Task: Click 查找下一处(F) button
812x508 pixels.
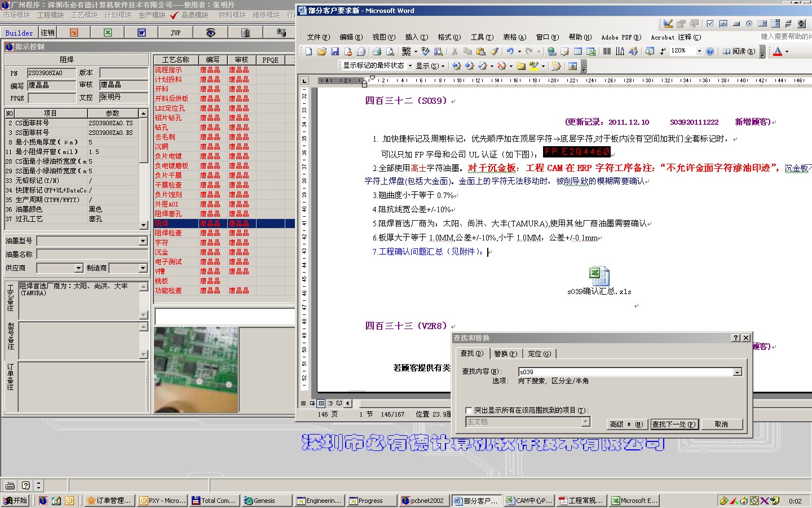Action: tap(674, 424)
